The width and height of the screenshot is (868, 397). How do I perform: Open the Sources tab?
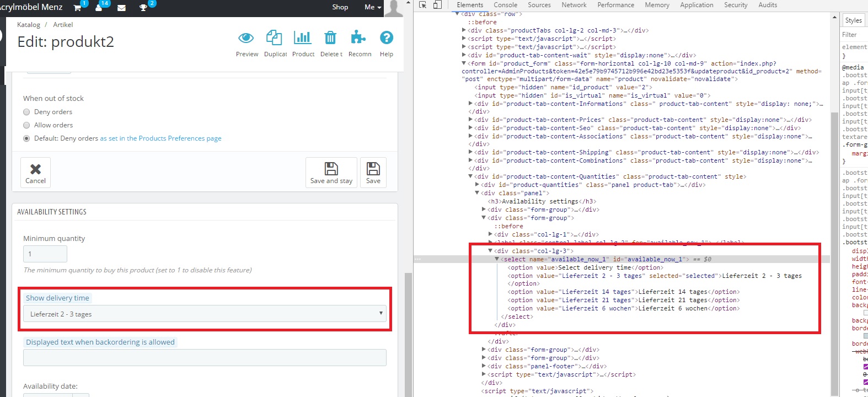(539, 5)
